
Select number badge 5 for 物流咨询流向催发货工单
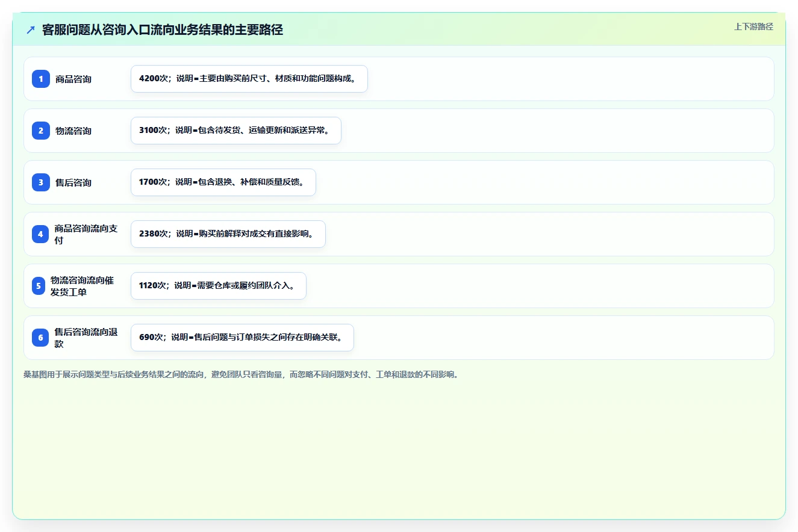click(39, 286)
